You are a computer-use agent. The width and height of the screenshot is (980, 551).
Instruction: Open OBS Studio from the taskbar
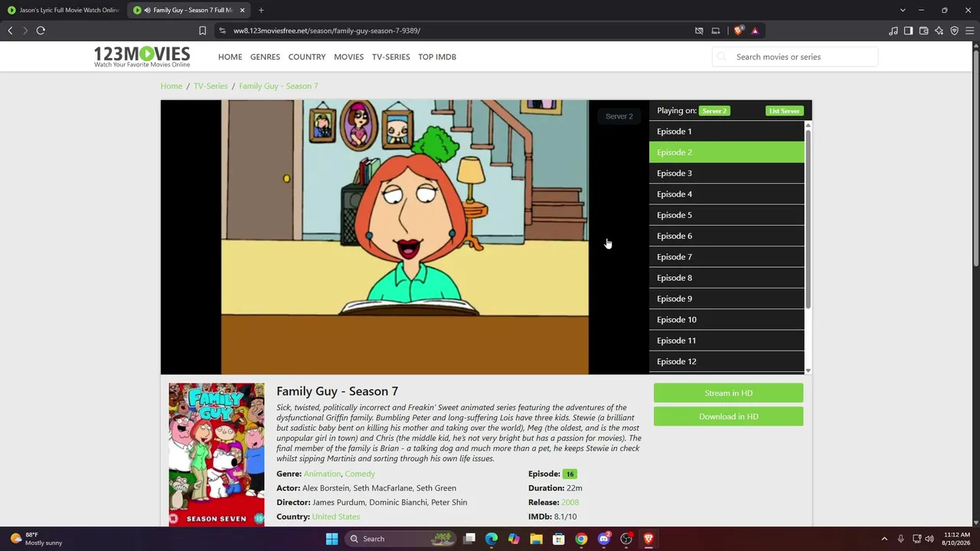click(626, 539)
